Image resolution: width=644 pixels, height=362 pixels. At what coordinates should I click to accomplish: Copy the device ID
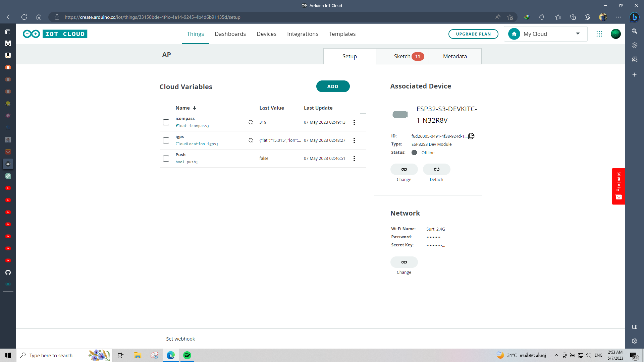(x=471, y=136)
